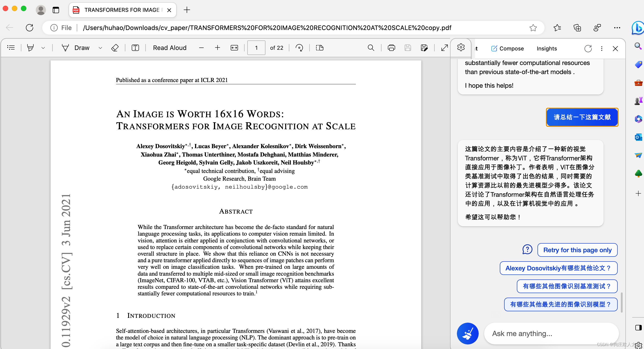Switch to the Compose tab

point(507,49)
